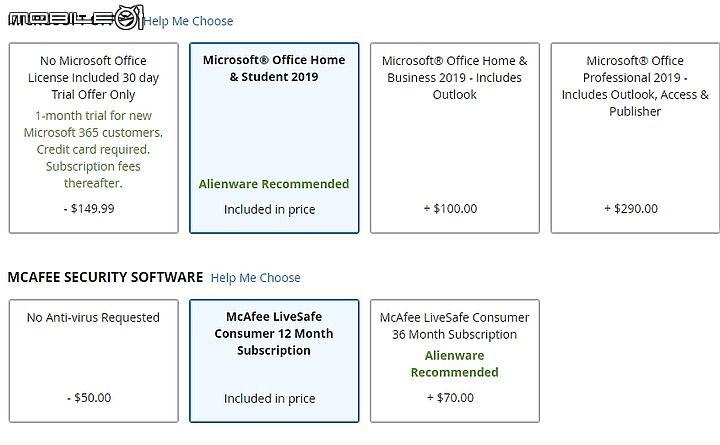Open Help Me Choose beside the Mobile01 logo
The image size is (720, 445).
tap(188, 21)
